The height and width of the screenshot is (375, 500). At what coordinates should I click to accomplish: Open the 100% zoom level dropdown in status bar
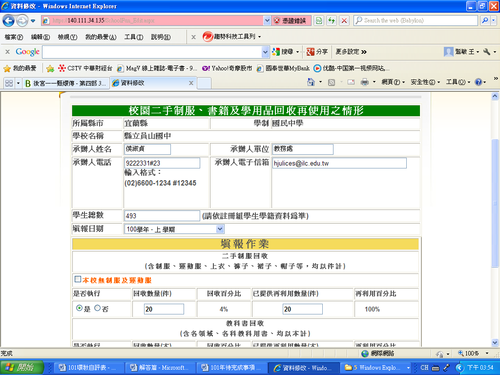point(487,353)
